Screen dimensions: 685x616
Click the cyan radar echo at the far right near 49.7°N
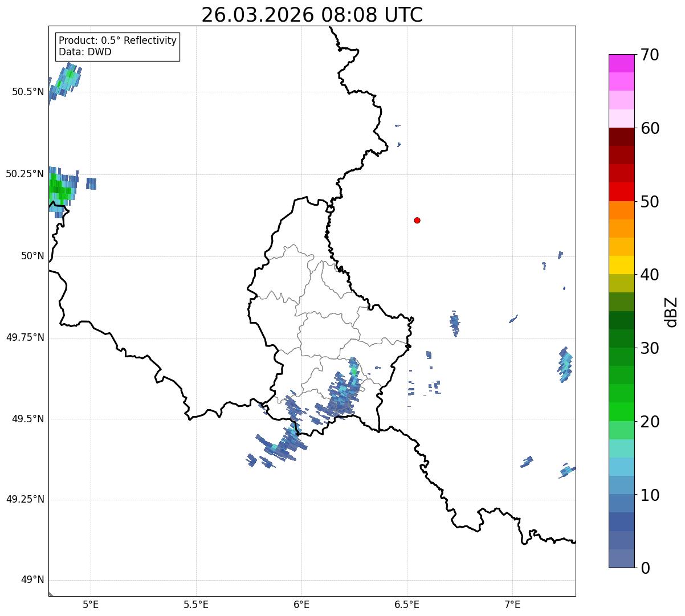coord(564,365)
